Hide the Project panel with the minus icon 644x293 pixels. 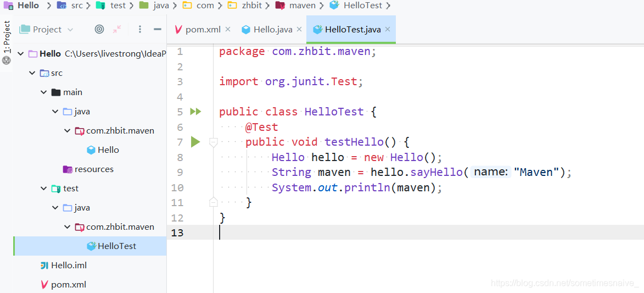[158, 29]
